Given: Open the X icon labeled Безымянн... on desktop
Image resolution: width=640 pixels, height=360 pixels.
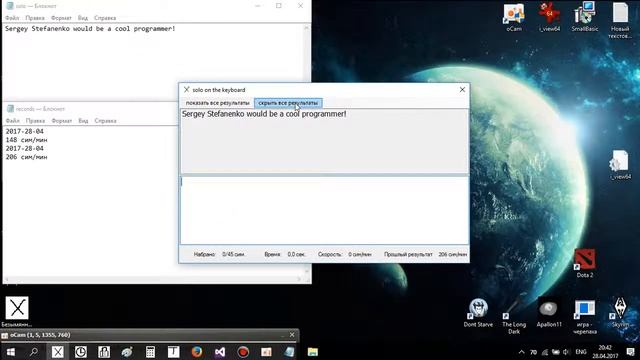Looking at the screenshot, I should point(17,311).
